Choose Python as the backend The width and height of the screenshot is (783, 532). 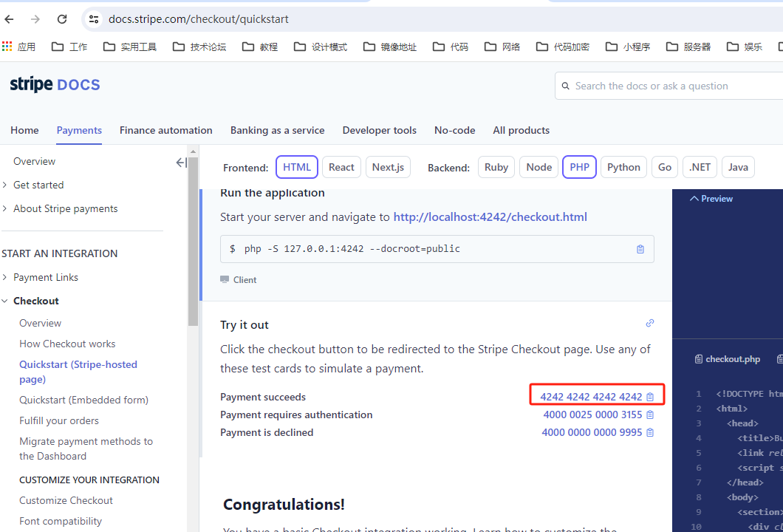(623, 167)
